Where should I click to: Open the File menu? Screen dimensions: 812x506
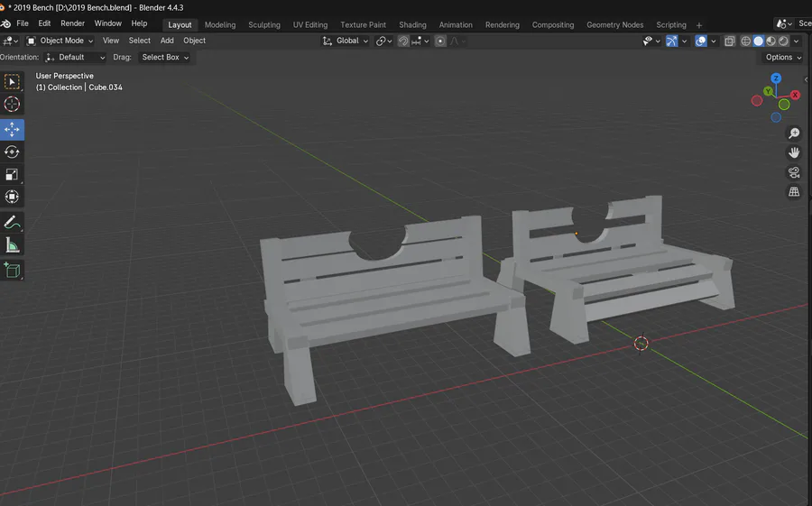[23, 23]
